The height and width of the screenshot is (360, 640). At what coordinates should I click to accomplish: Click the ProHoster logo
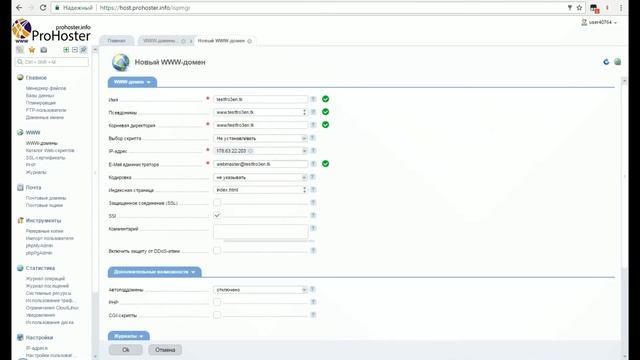point(51,31)
